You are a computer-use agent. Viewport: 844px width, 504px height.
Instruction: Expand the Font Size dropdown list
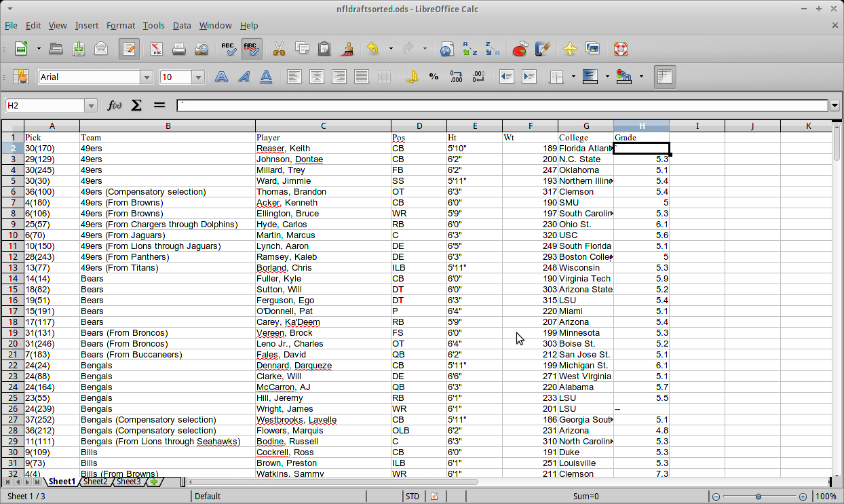(x=199, y=77)
